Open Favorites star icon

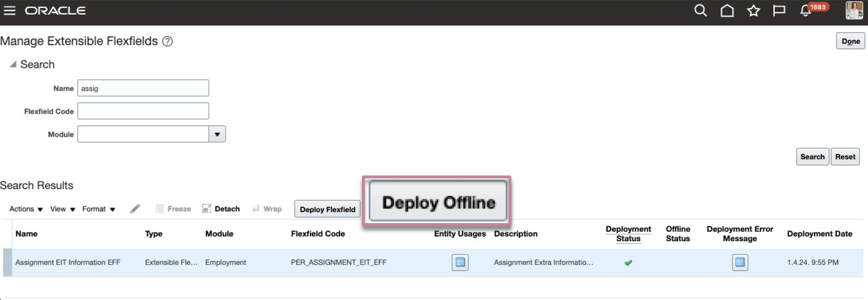753,10
